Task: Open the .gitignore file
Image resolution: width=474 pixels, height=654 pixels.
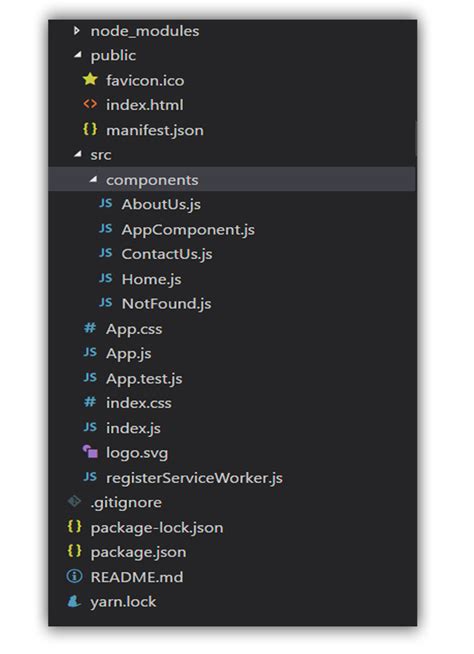Action: coord(126,503)
